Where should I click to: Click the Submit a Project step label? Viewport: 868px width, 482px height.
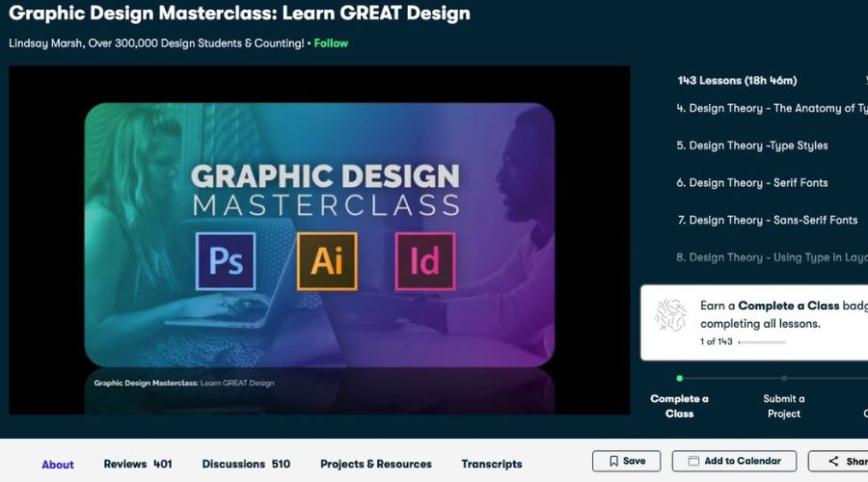click(x=784, y=406)
